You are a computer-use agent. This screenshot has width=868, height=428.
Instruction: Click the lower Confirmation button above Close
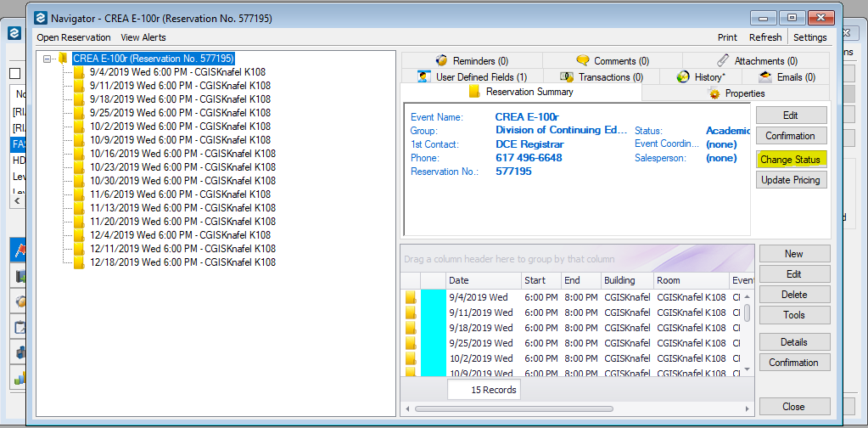[794, 363]
